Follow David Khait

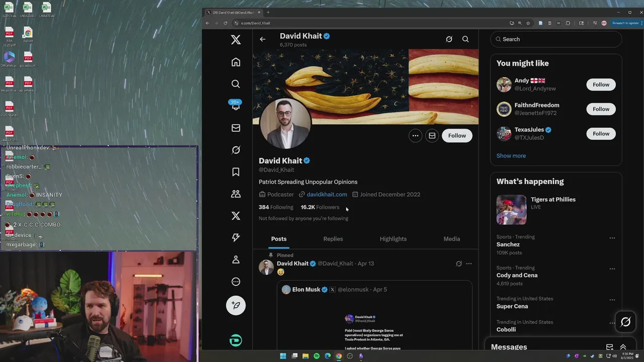[457, 136]
